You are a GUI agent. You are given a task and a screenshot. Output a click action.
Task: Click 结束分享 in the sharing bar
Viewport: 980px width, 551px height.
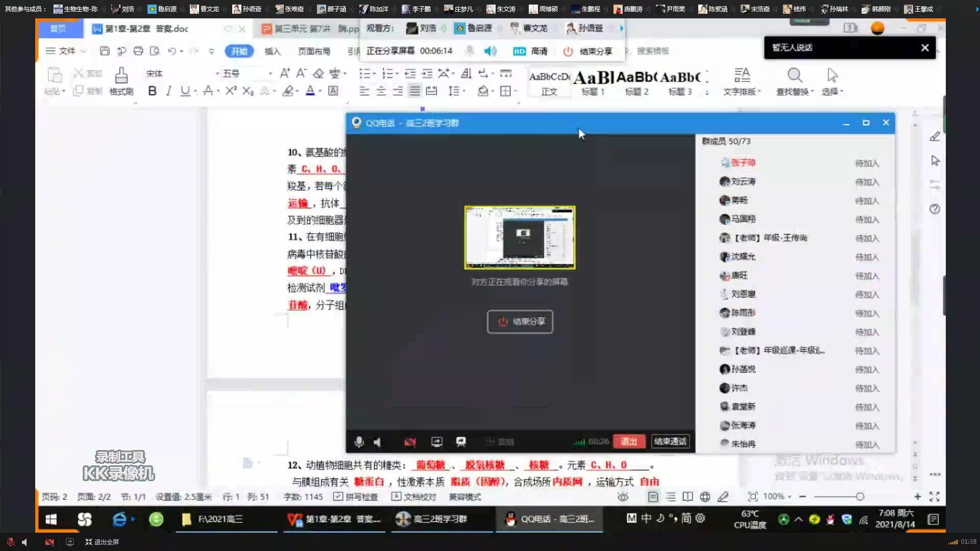(x=588, y=51)
